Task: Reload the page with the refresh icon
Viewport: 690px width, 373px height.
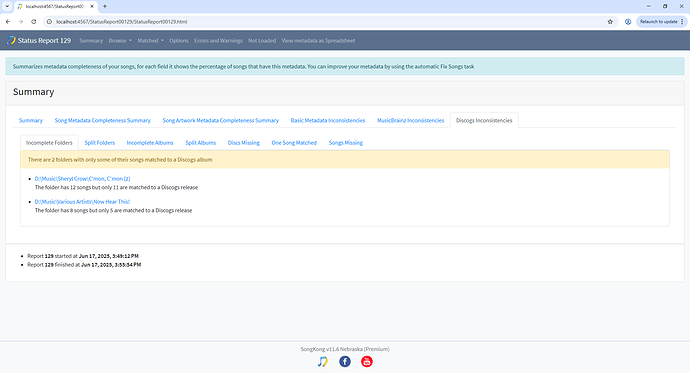Action: point(33,22)
